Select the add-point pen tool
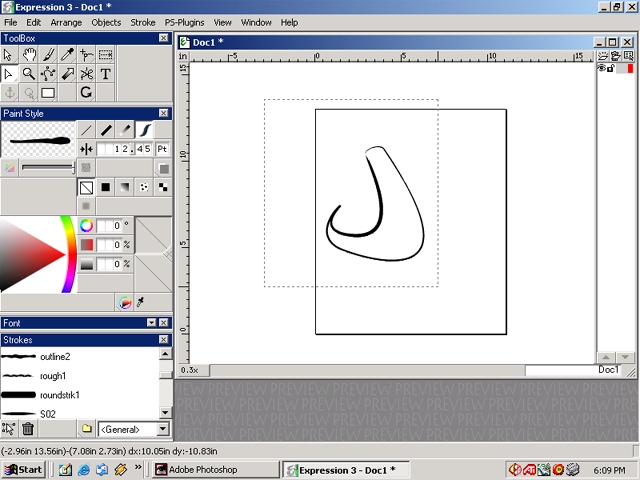The height and width of the screenshot is (480, 640). (x=87, y=54)
